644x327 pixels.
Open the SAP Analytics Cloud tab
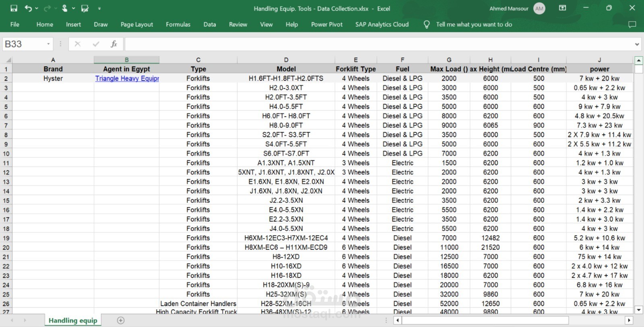click(x=382, y=25)
